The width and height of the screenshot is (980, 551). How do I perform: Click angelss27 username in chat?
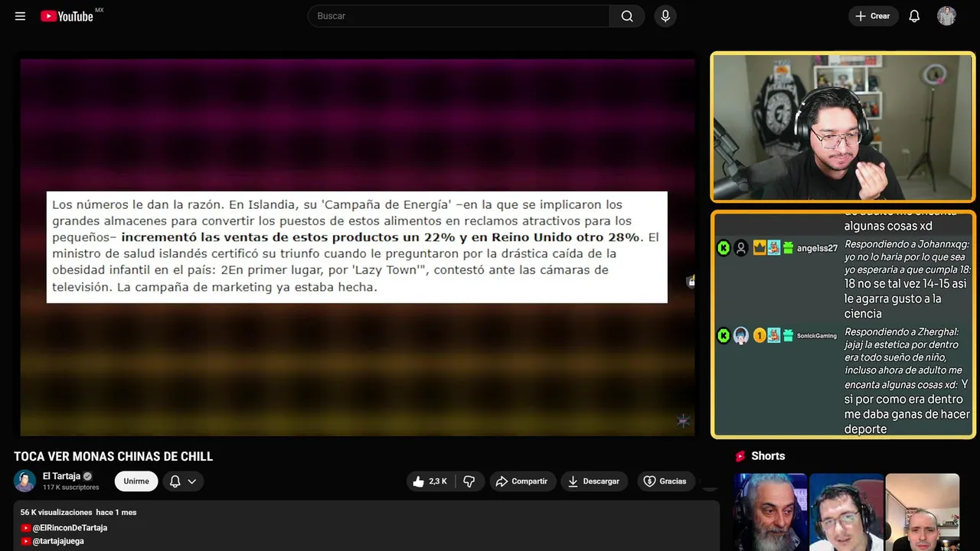point(817,248)
